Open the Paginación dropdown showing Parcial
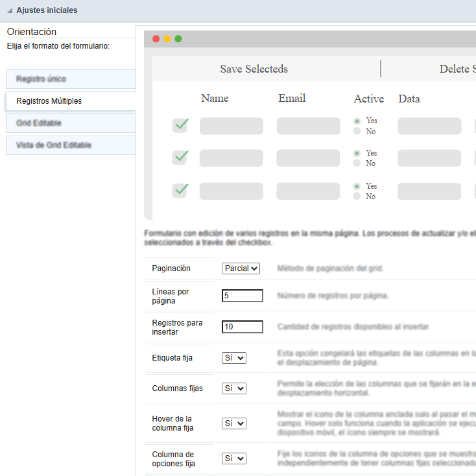 click(x=241, y=268)
